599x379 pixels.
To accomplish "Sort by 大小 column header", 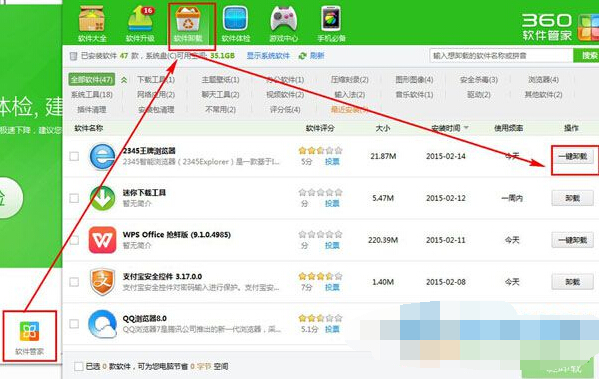I will (x=383, y=128).
